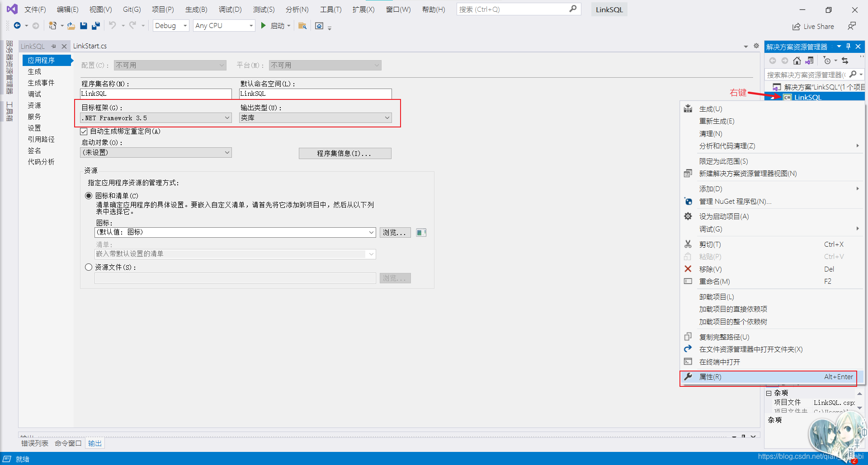Select the 资源文件 radio button
Image resolution: width=868 pixels, height=465 pixels.
pos(89,267)
